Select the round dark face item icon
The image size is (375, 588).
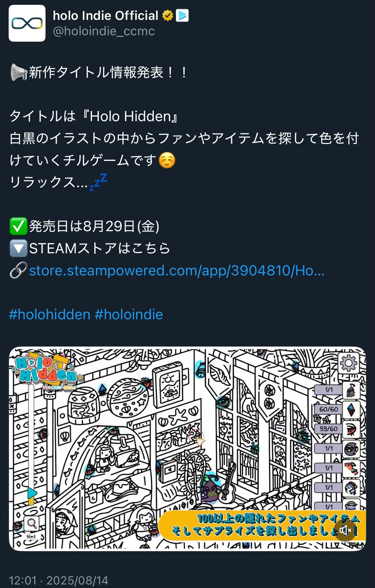pos(351,449)
